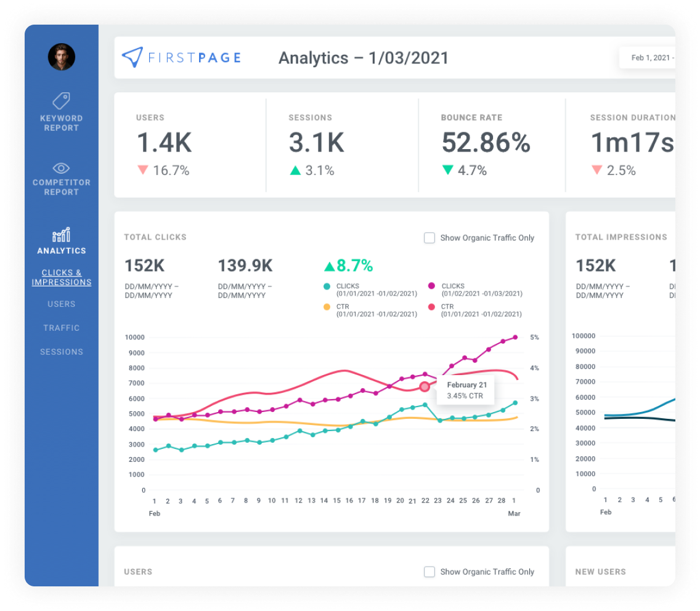Click the Users red down-trend arrow
Viewport: 700px width, 611px height.
pyautogui.click(x=143, y=170)
